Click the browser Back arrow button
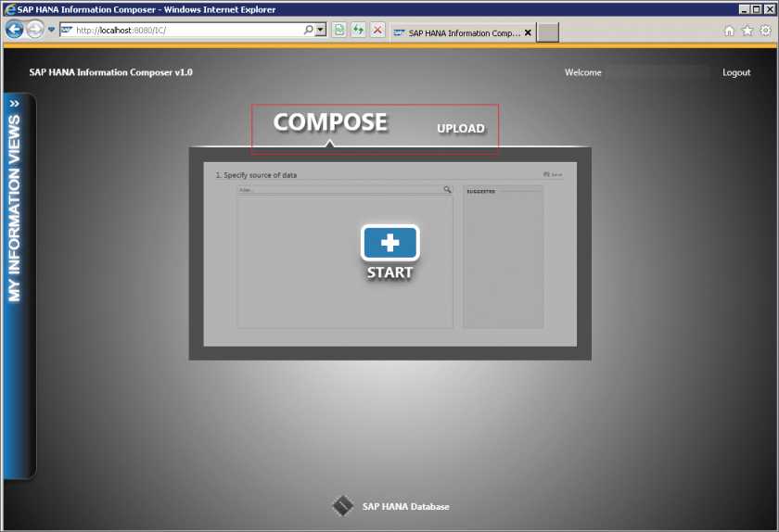779x532 pixels. coord(14,30)
